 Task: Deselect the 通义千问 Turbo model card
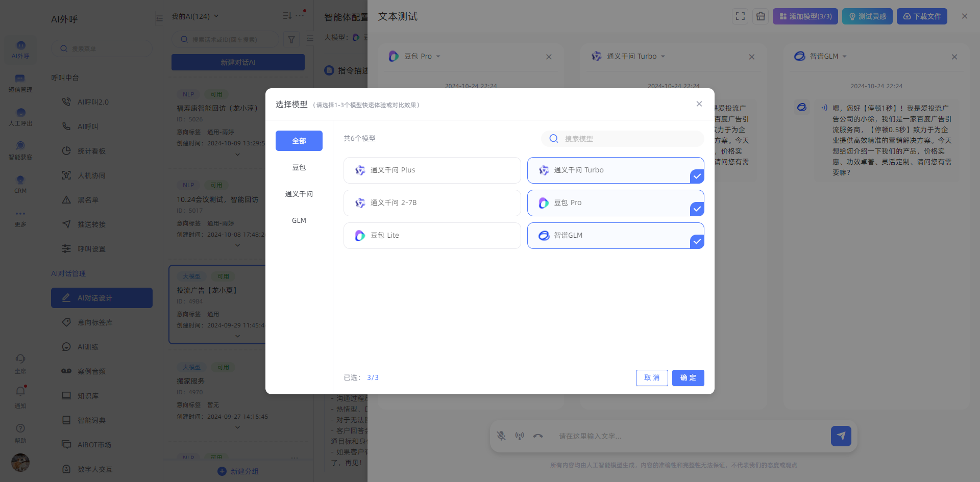pos(616,170)
